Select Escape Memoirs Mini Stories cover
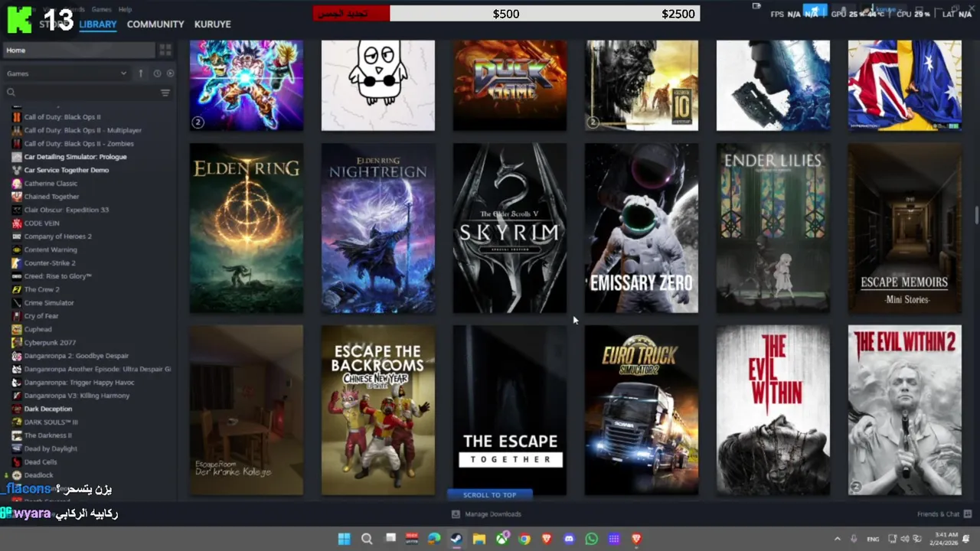Image resolution: width=980 pixels, height=551 pixels. coord(905,228)
